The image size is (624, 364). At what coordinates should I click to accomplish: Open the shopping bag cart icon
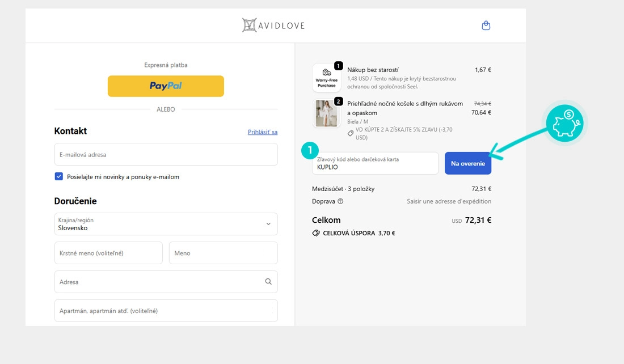486,26
